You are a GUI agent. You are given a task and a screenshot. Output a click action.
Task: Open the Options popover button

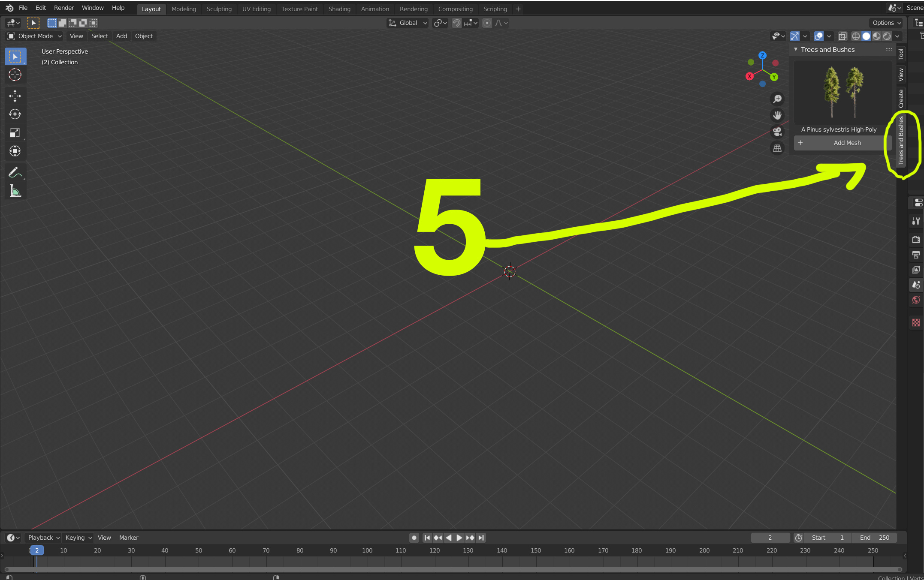click(886, 23)
